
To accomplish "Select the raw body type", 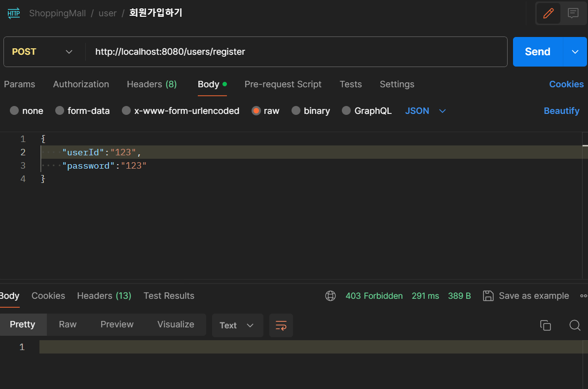I will [265, 110].
